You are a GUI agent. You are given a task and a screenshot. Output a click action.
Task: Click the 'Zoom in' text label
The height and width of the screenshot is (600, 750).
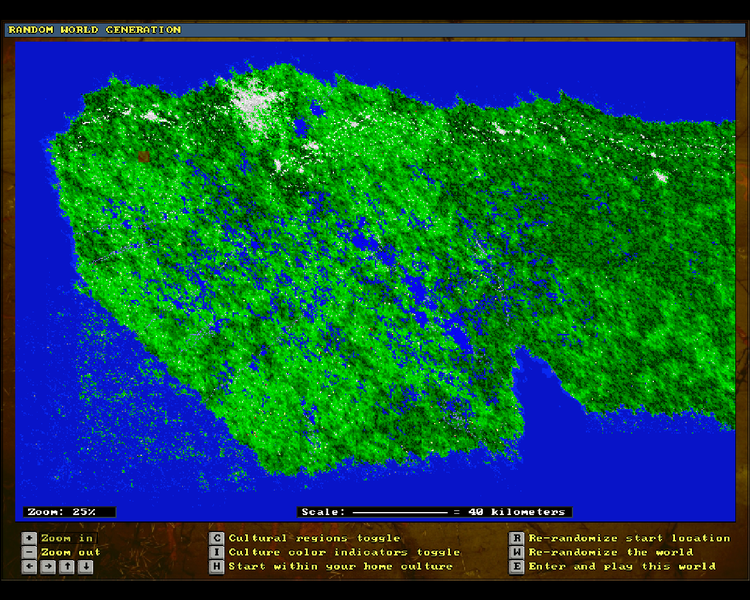click(67, 538)
